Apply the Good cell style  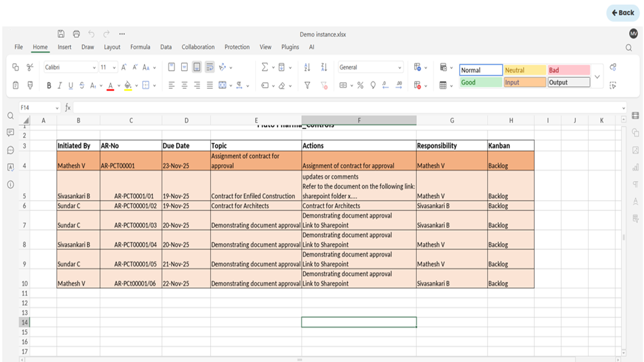tap(481, 82)
